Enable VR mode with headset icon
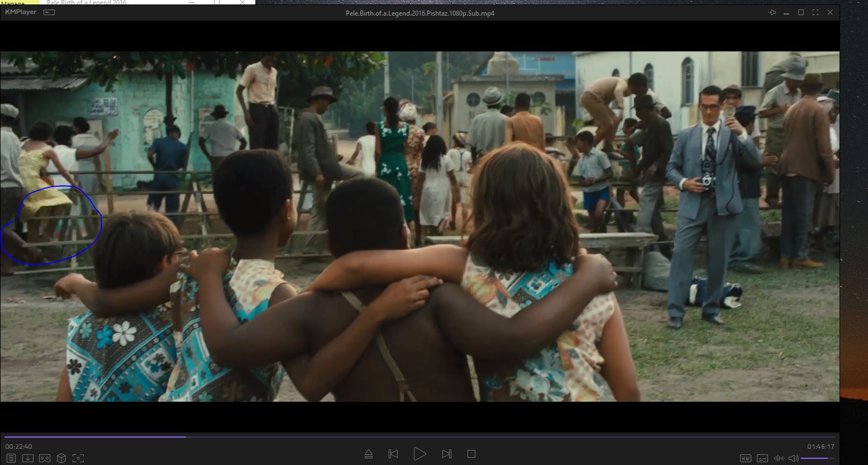This screenshot has width=868, height=465. pyautogui.click(x=45, y=458)
